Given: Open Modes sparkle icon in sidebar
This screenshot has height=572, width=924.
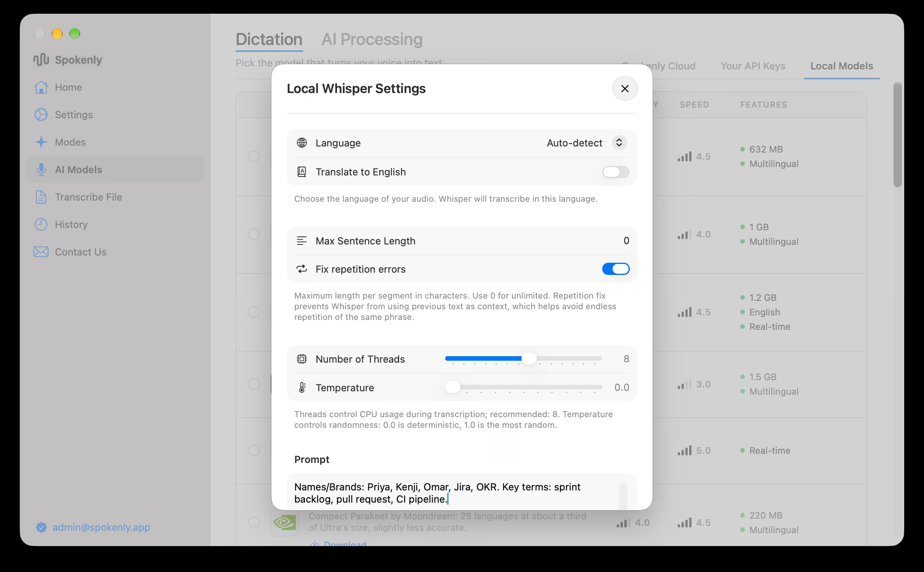Looking at the screenshot, I should point(41,142).
